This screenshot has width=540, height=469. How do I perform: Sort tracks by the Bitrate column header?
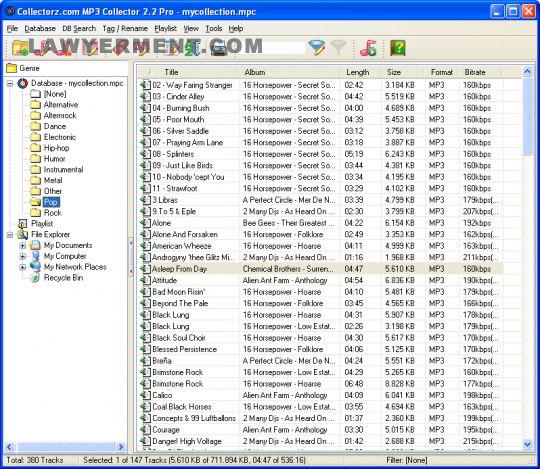(481, 72)
